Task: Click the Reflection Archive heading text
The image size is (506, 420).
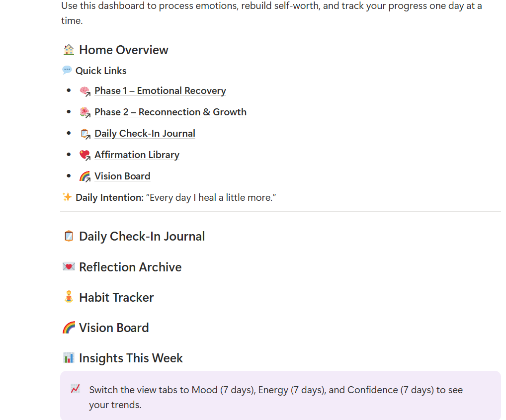Action: (x=130, y=267)
